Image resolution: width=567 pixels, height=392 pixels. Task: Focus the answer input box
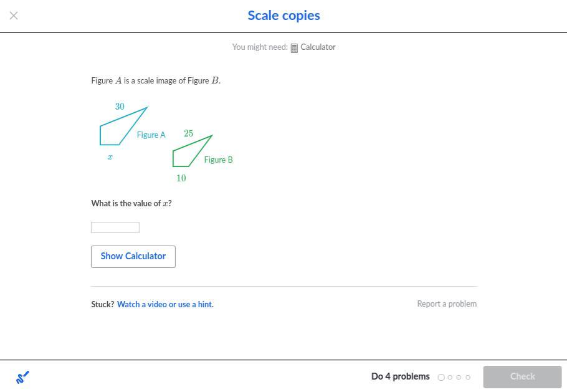point(115,227)
